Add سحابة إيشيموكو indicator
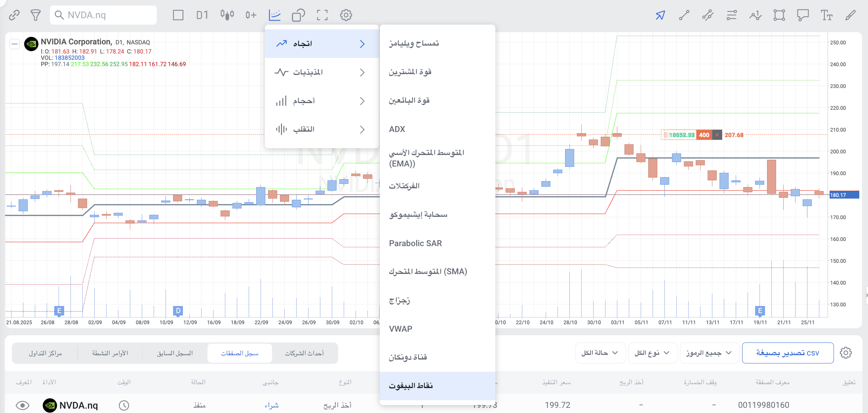 pyautogui.click(x=438, y=214)
